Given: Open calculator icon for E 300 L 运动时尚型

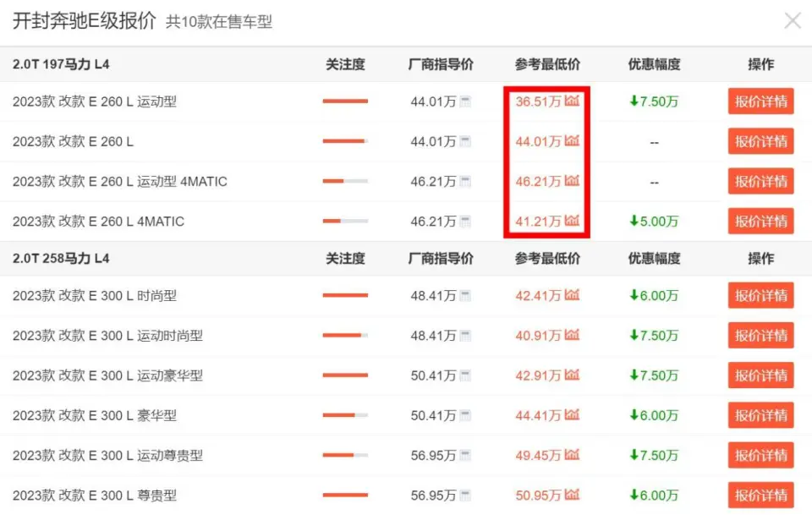Looking at the screenshot, I should click(465, 336).
